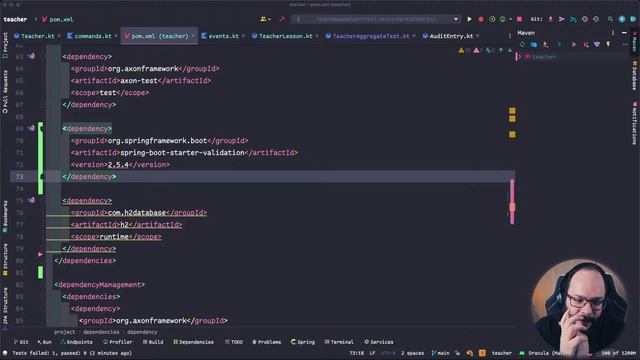Click Maven download sources icon

545,44
